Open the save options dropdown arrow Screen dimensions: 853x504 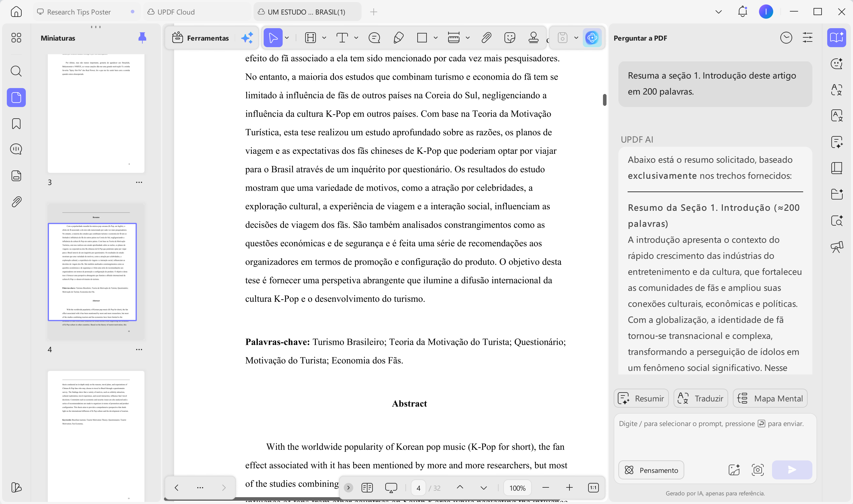pos(576,38)
